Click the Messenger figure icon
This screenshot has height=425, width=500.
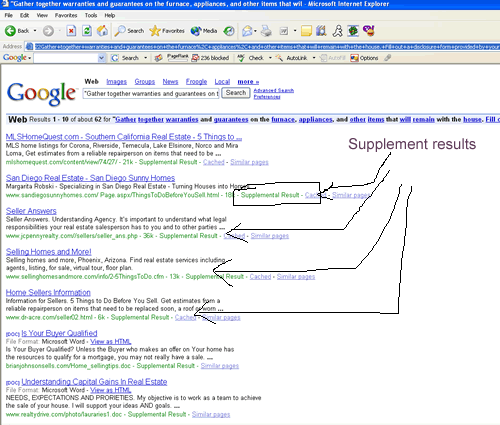point(337,31)
